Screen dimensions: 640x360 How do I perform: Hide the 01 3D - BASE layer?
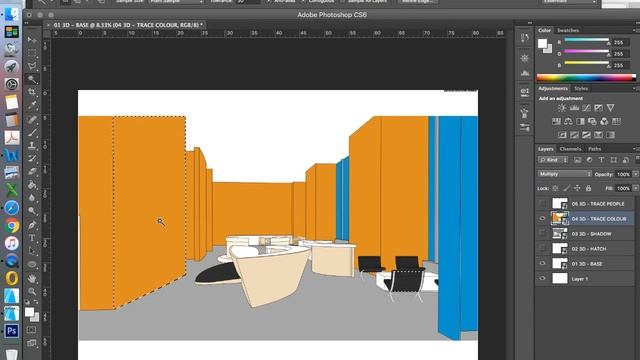(542, 264)
